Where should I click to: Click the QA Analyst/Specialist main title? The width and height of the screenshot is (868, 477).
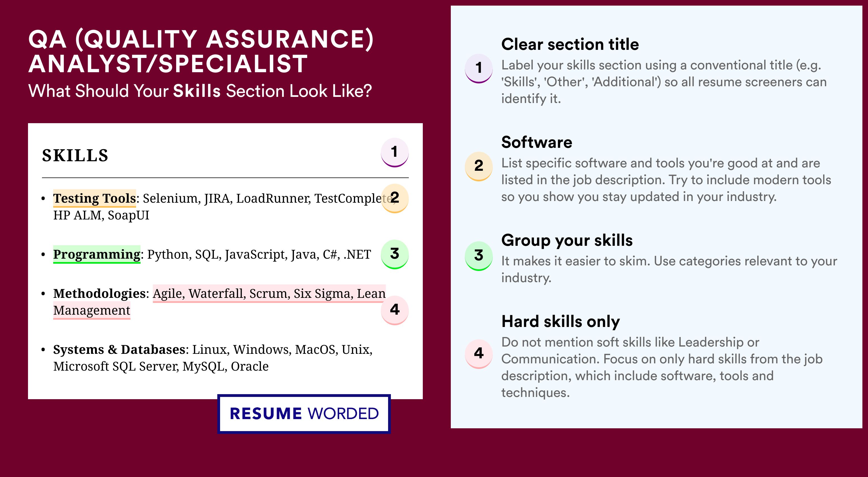[x=201, y=51]
